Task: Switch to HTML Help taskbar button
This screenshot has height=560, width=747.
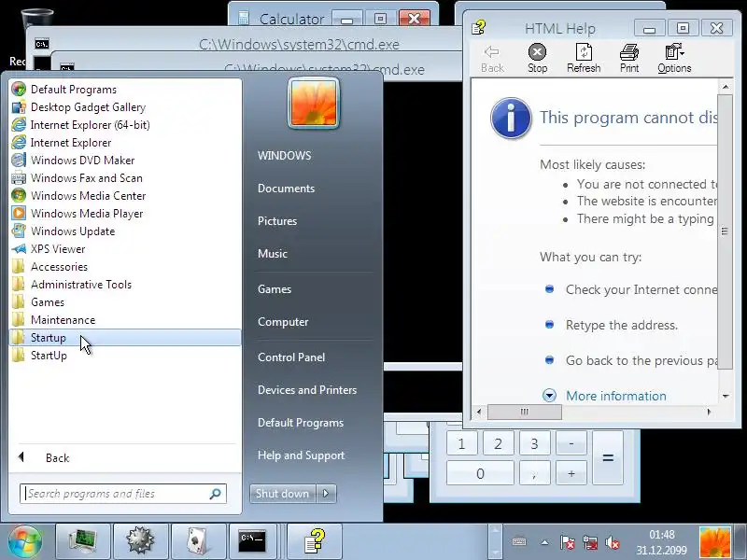Action: tap(314, 542)
